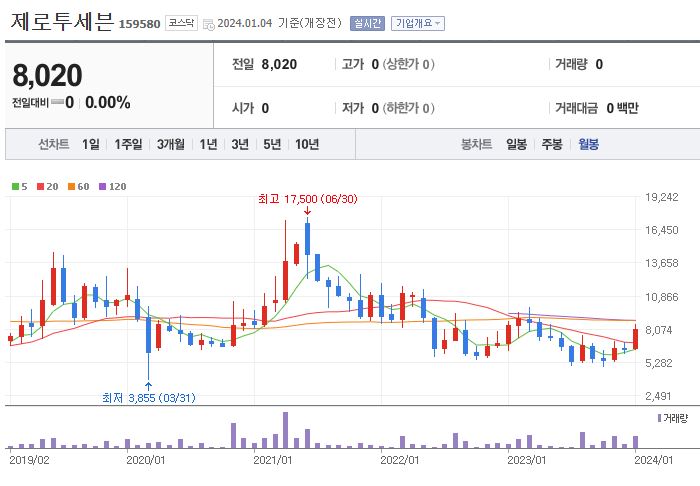The height and width of the screenshot is (486, 700).
Task: Click the 거래량 volume legend label
Action: click(x=673, y=418)
